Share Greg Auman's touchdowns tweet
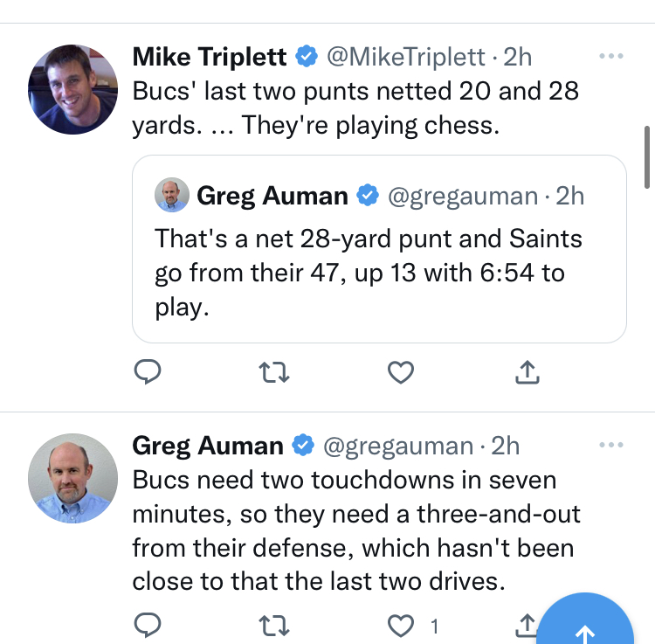Viewport: 655px width, 644px height. (526, 624)
